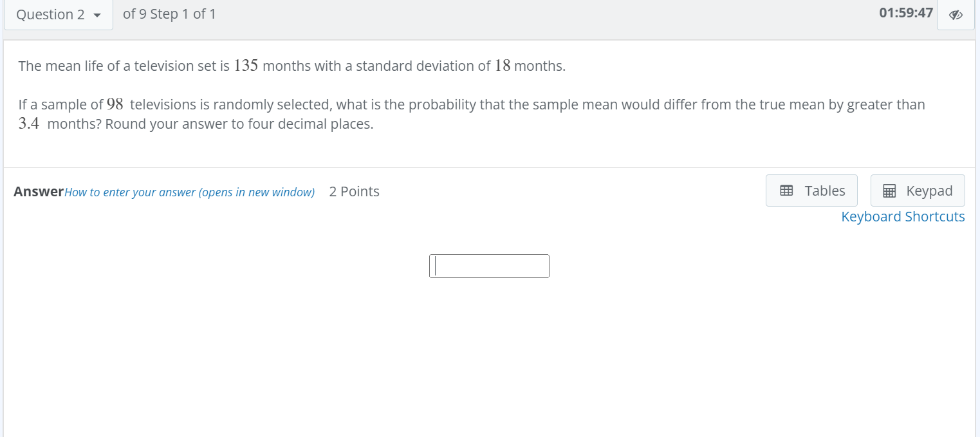Image resolution: width=980 pixels, height=437 pixels.
Task: Open Keyboard Shortcuts
Action: tap(903, 216)
